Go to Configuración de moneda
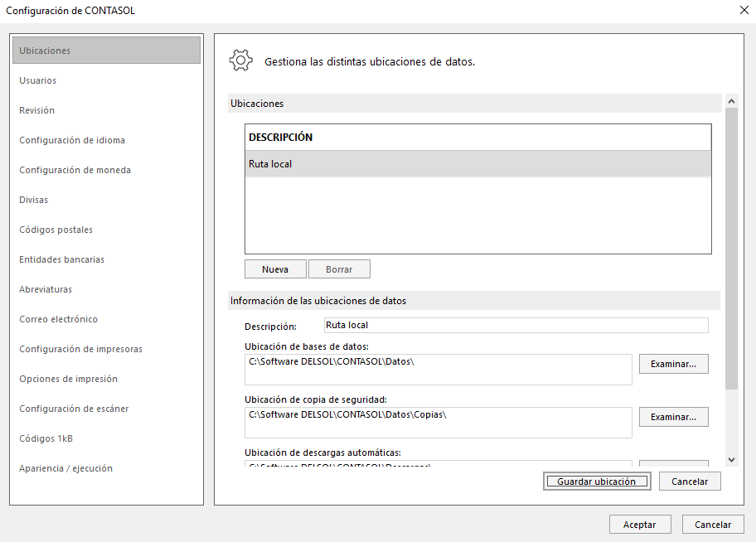756x542 pixels. point(75,170)
